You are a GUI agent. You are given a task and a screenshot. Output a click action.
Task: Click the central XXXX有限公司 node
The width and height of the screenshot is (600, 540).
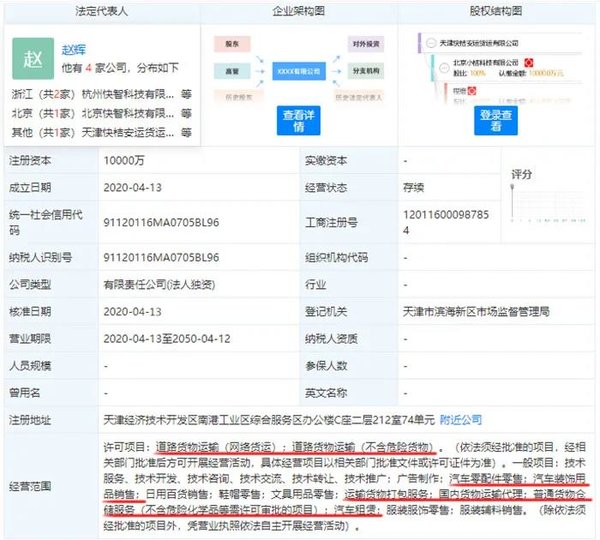(298, 70)
